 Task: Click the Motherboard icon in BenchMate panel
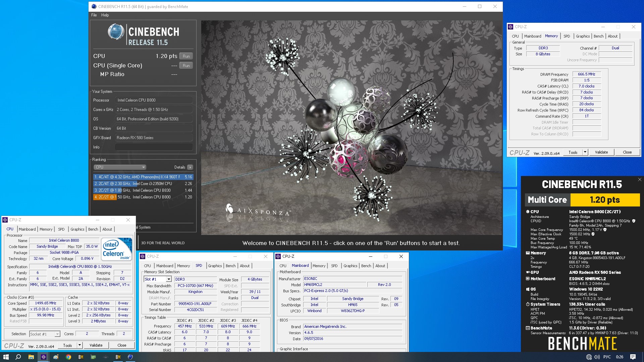(x=528, y=279)
